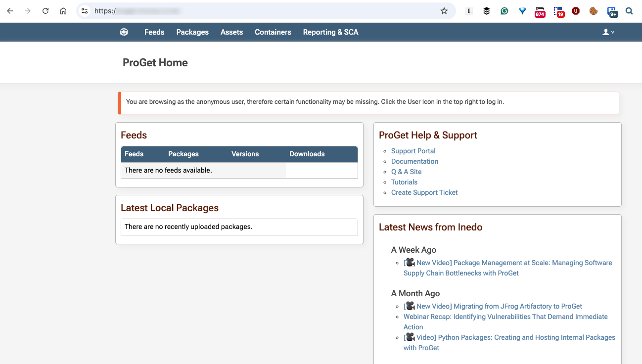
Task: Click the ProGet hexagon logo
Action: [x=124, y=32]
